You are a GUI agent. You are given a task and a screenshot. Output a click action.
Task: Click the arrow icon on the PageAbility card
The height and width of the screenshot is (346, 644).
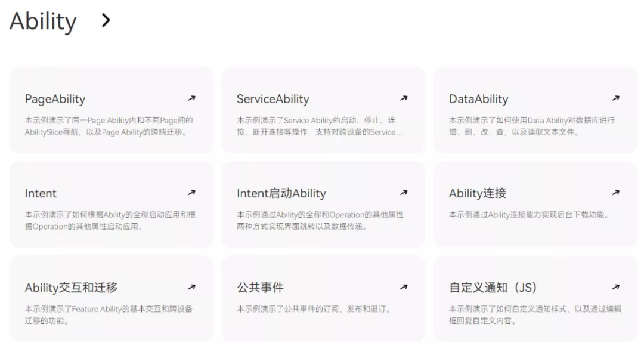pyautogui.click(x=191, y=98)
